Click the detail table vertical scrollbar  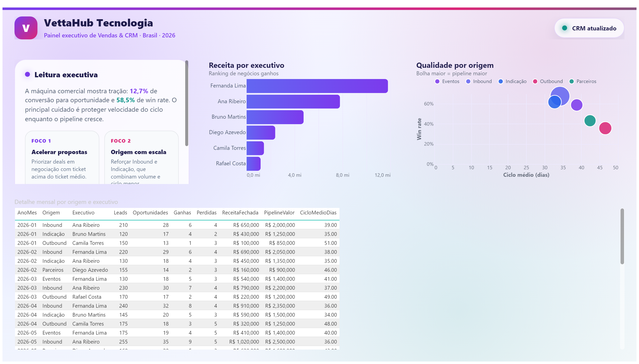pyautogui.click(x=622, y=236)
